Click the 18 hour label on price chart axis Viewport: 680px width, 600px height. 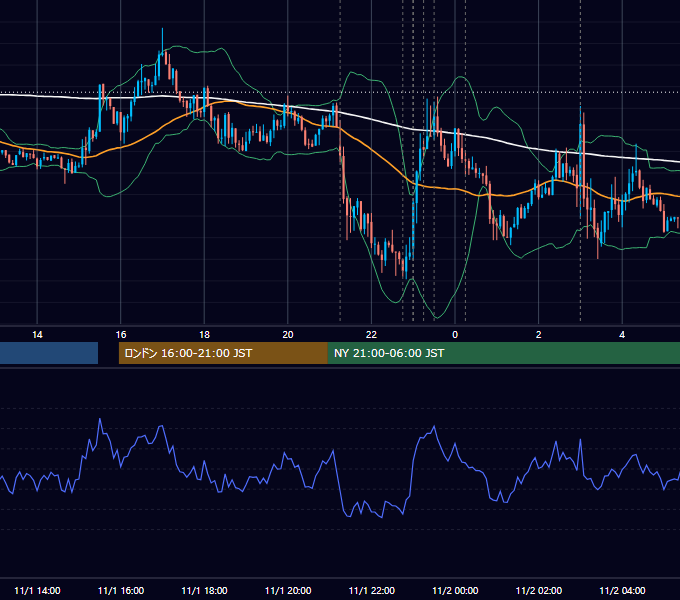coord(204,335)
